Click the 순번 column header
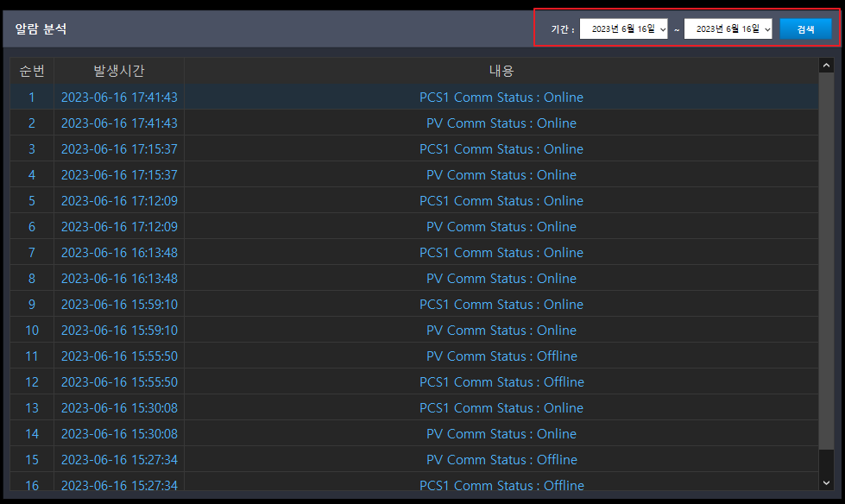The image size is (845, 504). [32, 71]
